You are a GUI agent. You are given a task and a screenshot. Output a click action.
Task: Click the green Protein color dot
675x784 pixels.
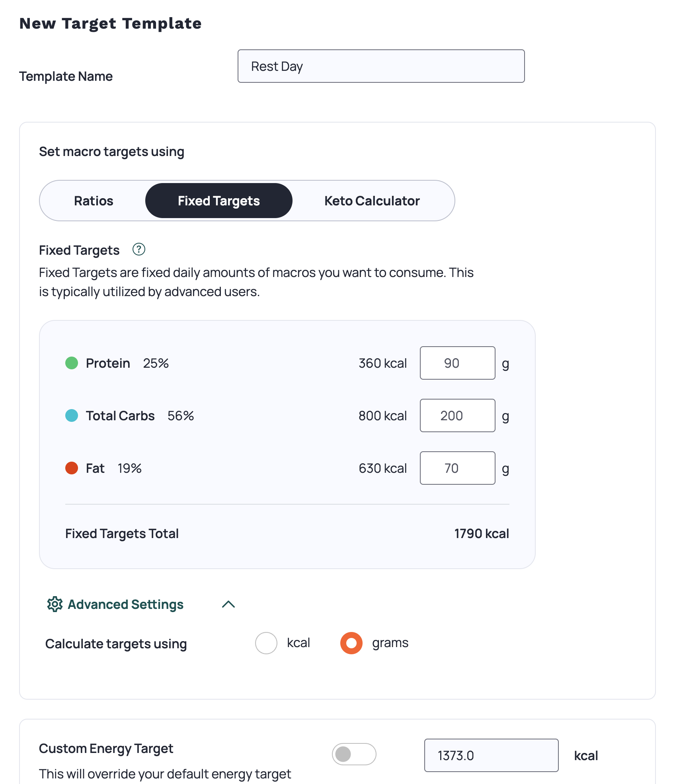pyautogui.click(x=72, y=363)
